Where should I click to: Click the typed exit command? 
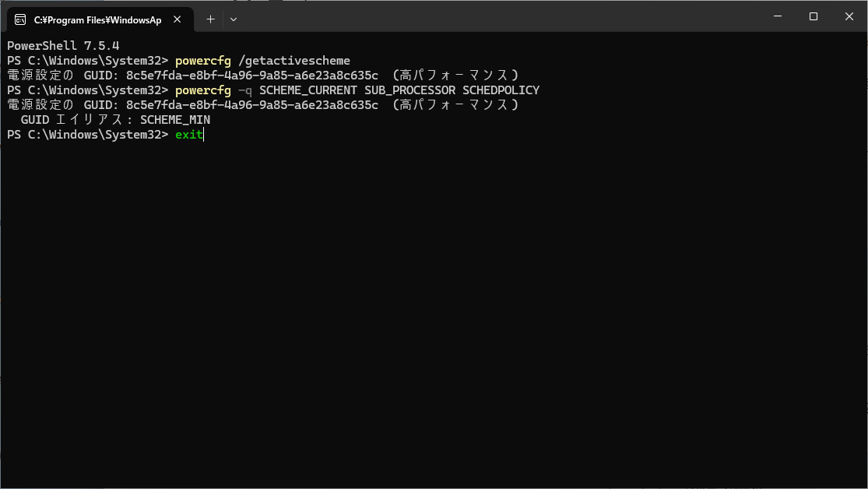pos(188,135)
